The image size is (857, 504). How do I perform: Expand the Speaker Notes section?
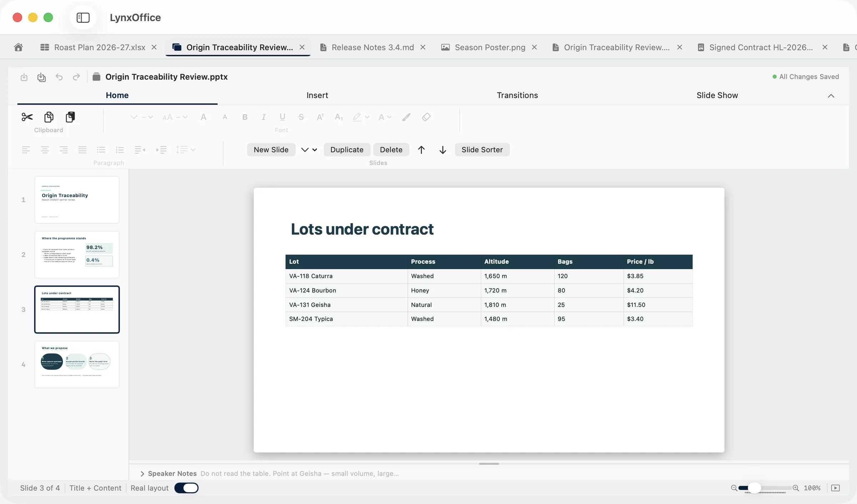click(x=142, y=474)
